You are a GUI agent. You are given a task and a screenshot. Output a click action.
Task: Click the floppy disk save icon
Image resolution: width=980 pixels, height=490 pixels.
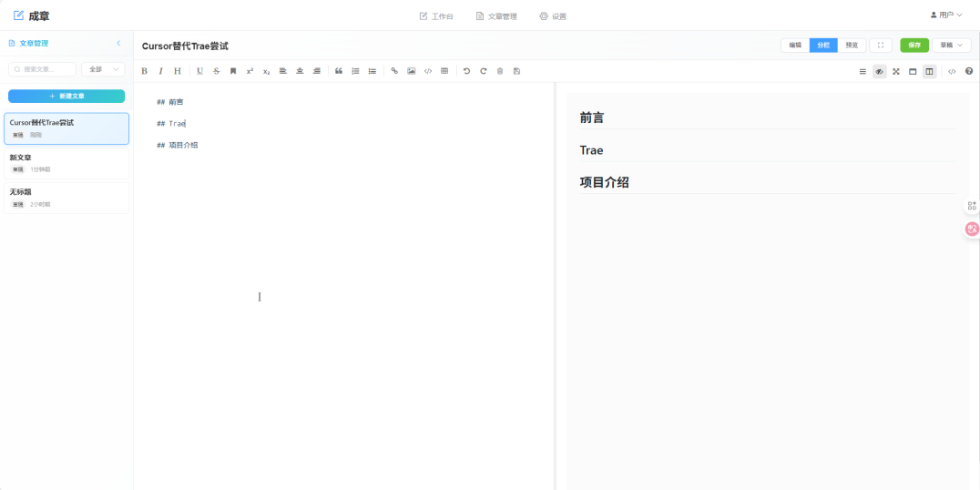point(517,71)
